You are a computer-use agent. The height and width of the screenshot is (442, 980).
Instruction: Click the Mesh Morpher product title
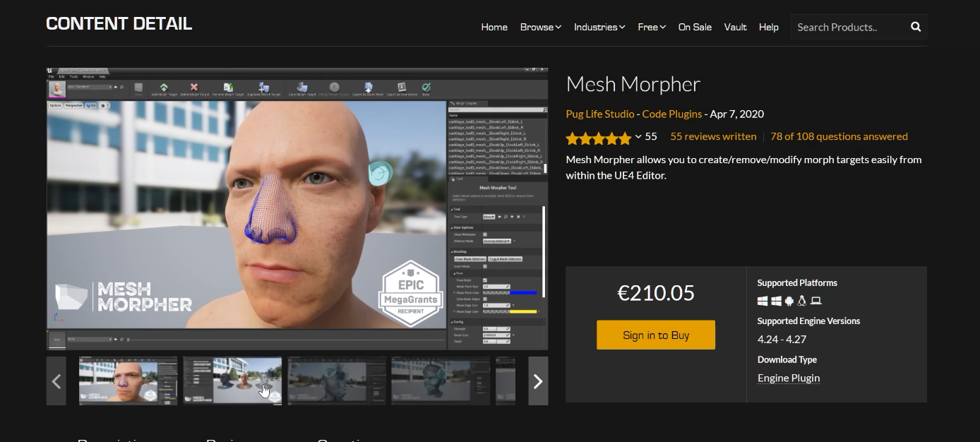coord(633,84)
